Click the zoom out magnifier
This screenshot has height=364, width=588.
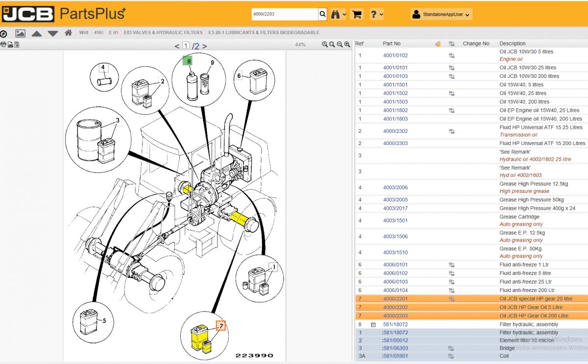[340, 44]
